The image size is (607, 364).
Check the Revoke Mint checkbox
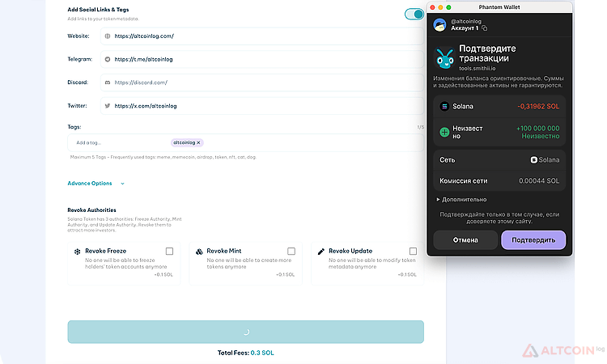pos(291,252)
